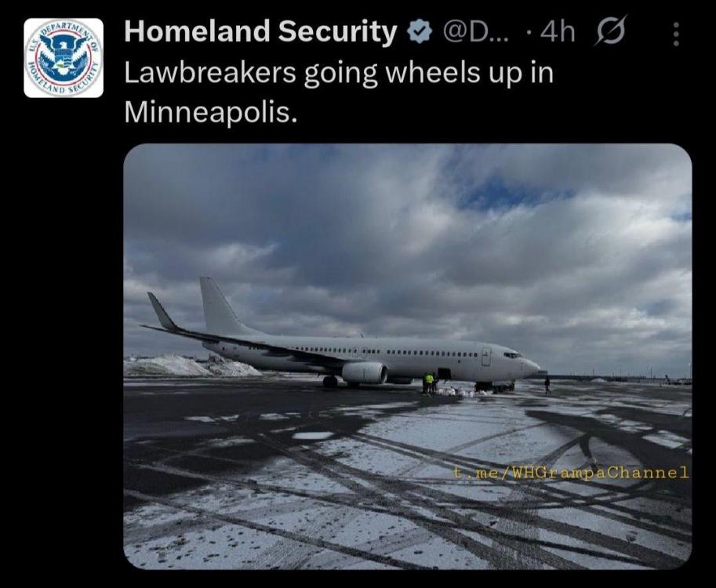This screenshot has height=588, width=716.
Task: Click the person standing near plane nose
Action: point(547,385)
